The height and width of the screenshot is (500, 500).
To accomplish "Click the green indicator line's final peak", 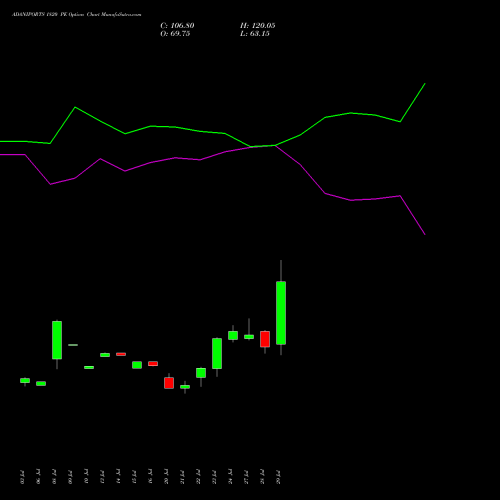I will (x=425, y=84).
